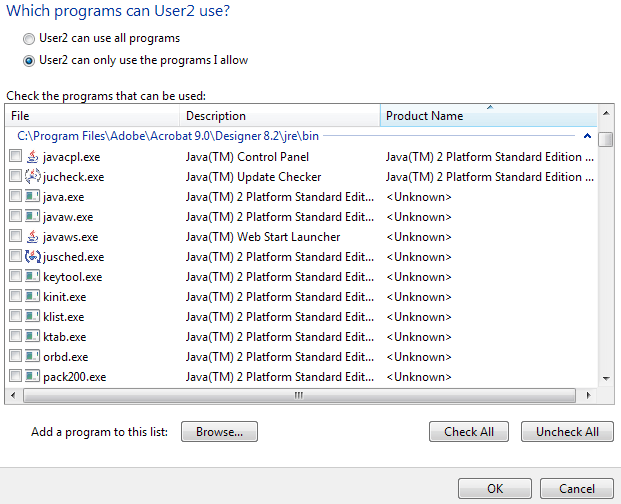Screen dimensions: 621x504
Task: Check the kinit.exe checkbox
Action: [15, 296]
